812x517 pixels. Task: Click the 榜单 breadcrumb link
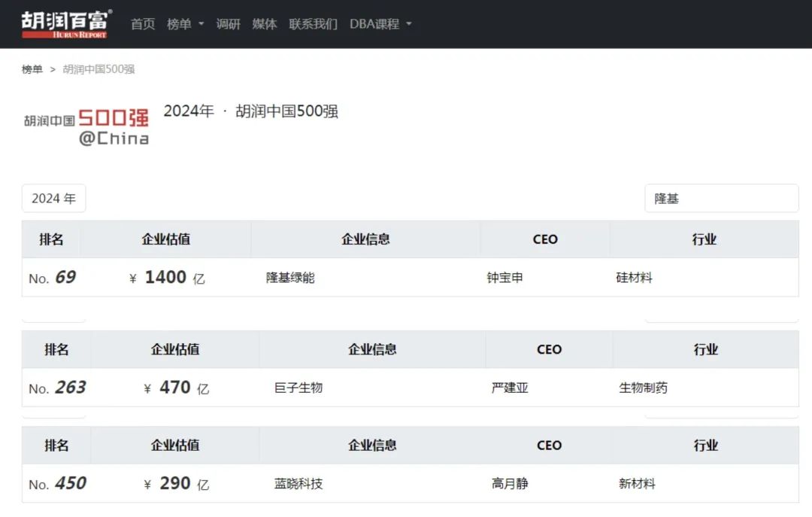[x=32, y=69]
